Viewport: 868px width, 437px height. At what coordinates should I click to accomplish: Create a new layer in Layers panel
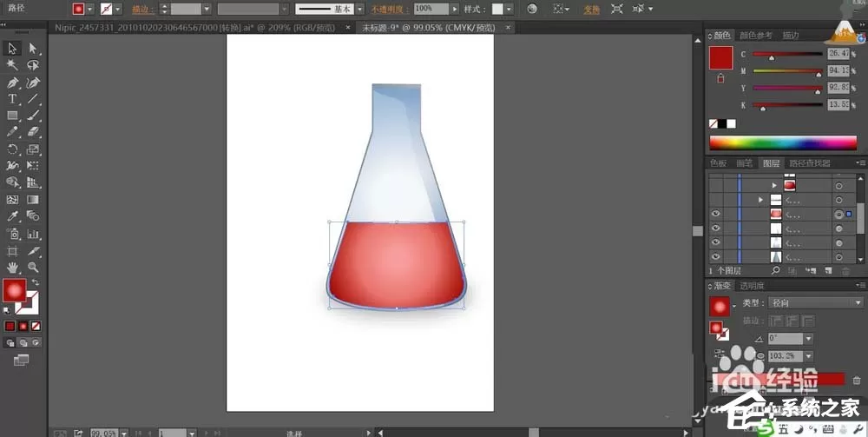828,271
